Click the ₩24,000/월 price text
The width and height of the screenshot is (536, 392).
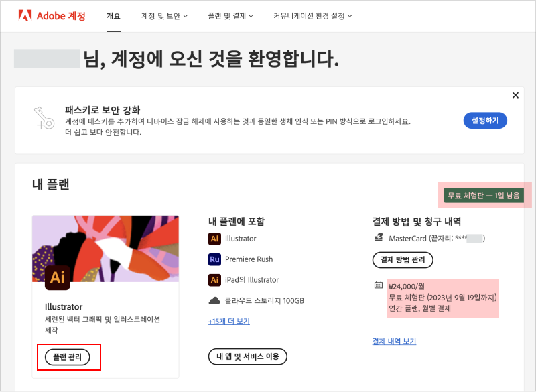[407, 287]
